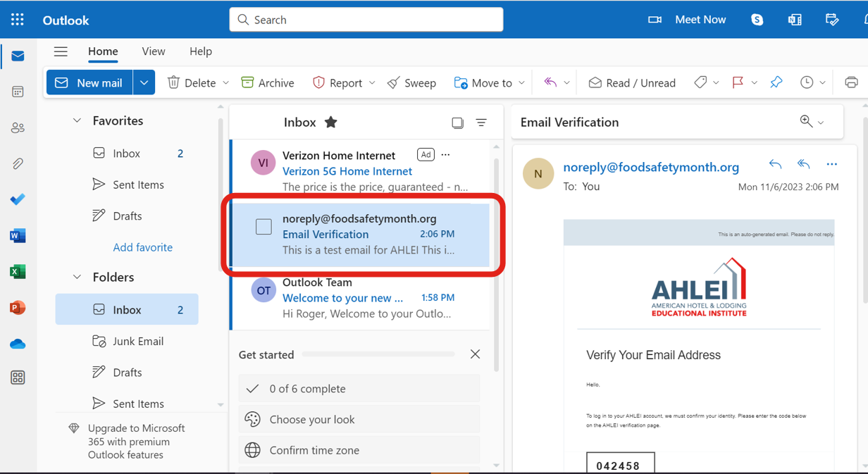This screenshot has width=868, height=474.
Task: Click the Sweep button
Action: click(411, 82)
